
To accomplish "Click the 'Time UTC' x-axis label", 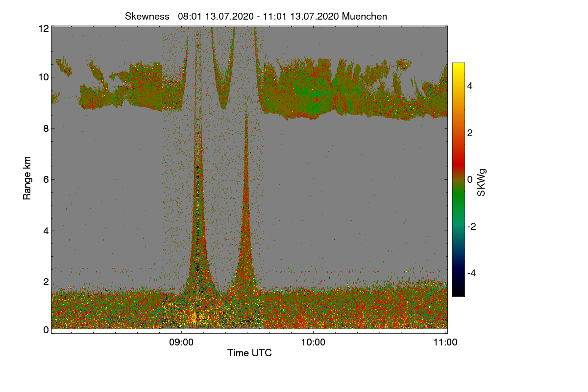I will [249, 353].
